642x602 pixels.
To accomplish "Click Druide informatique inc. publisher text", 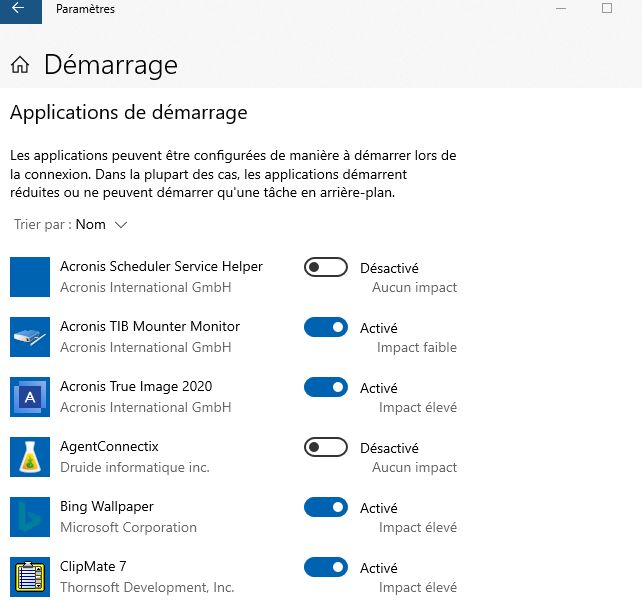I will click(135, 467).
